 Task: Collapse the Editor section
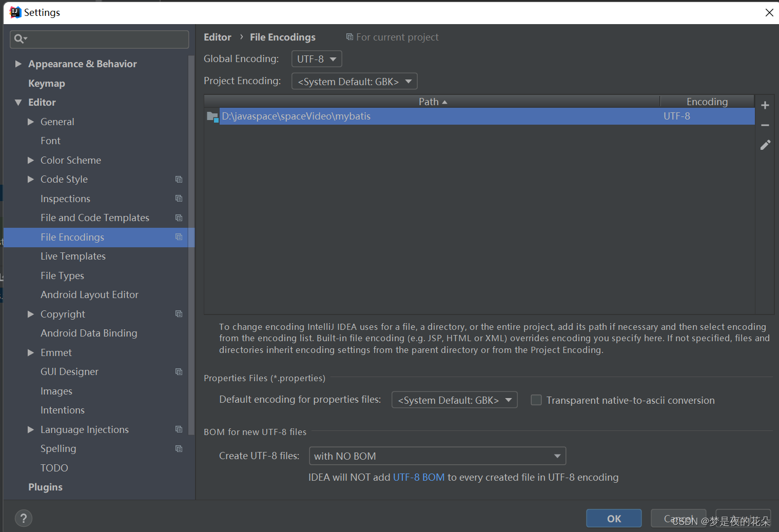[x=18, y=103]
